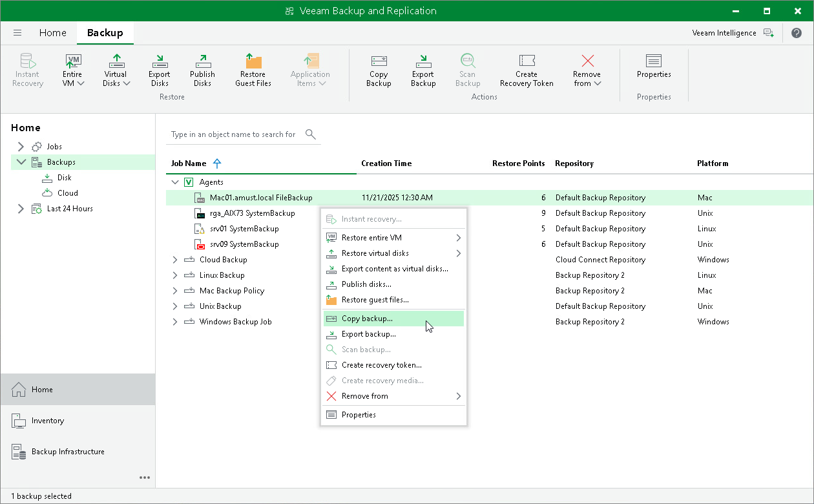Collapse the Agents group

(x=175, y=182)
